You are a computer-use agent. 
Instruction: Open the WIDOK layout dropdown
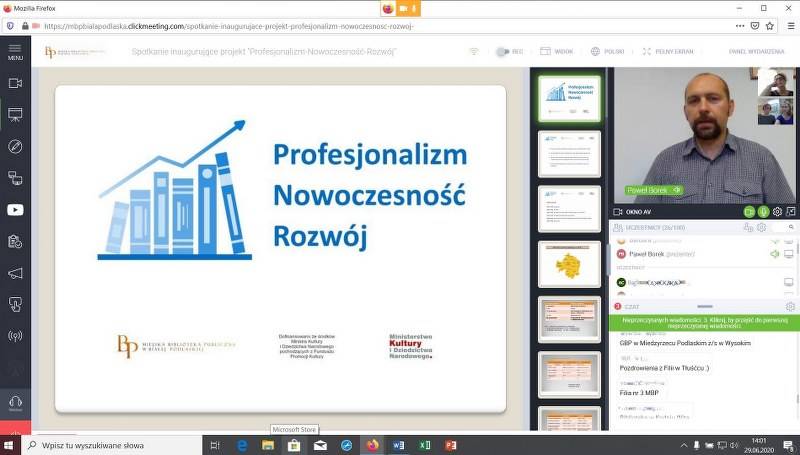(557, 51)
